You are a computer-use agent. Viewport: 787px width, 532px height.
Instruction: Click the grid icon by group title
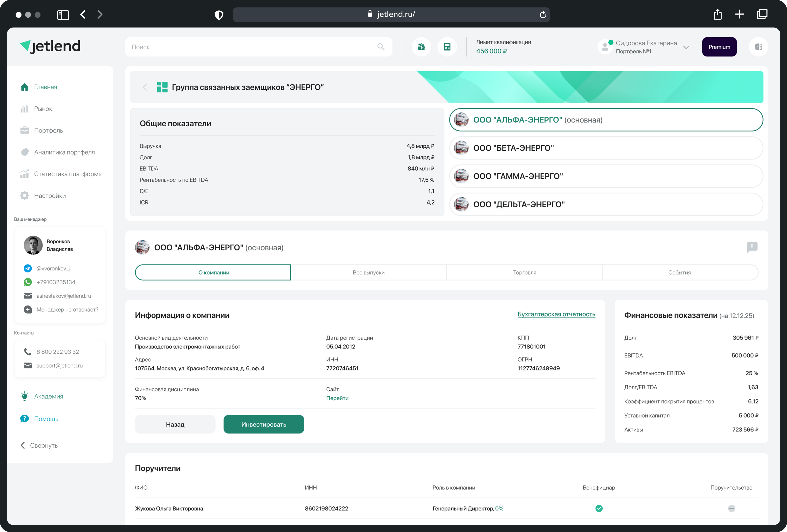pos(162,87)
